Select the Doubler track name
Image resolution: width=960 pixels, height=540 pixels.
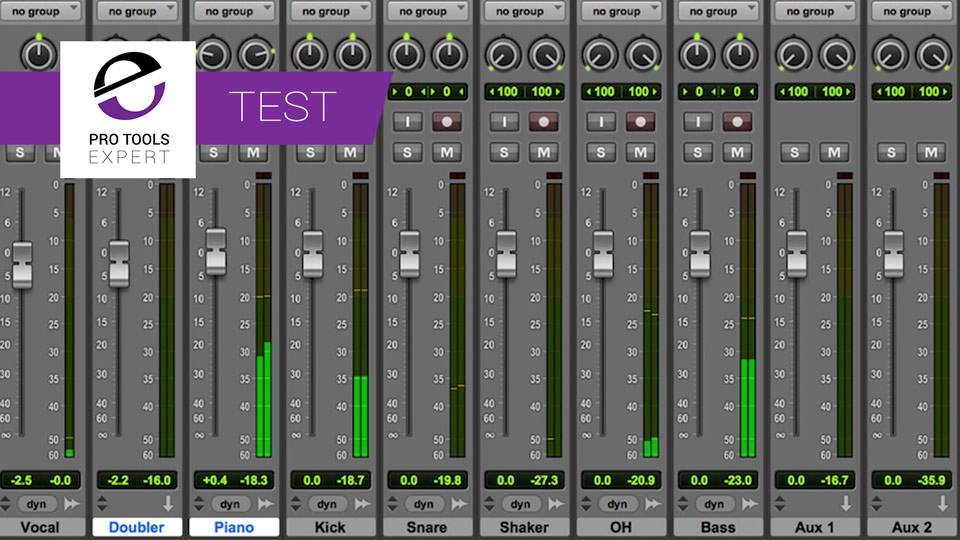[137, 527]
